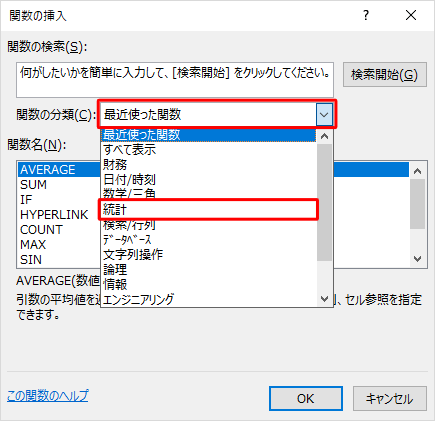The height and width of the screenshot is (421, 435).
Task: Choose 日付/時刻 category
Action: pyautogui.click(x=209, y=180)
